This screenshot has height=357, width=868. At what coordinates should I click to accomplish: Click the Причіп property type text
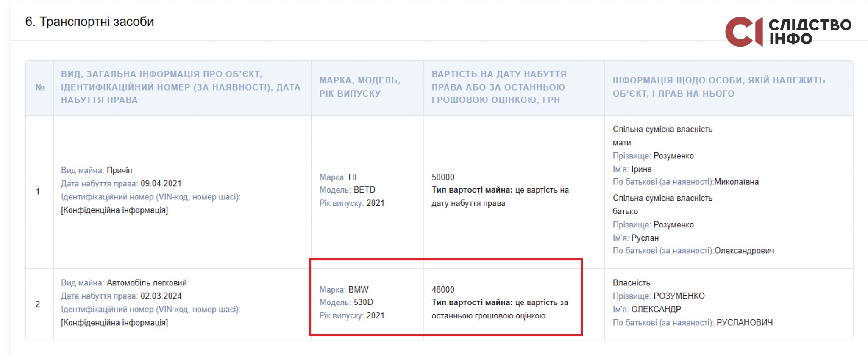click(120, 170)
